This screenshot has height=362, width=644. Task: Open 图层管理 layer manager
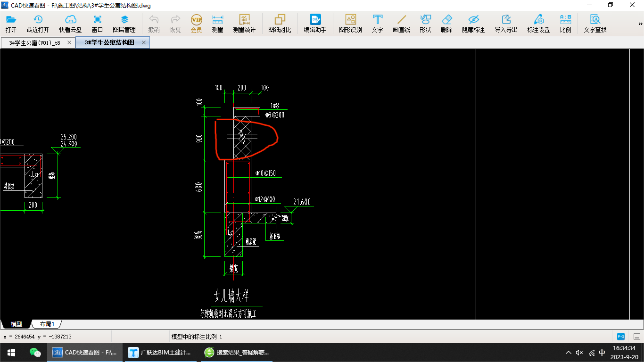click(x=124, y=24)
